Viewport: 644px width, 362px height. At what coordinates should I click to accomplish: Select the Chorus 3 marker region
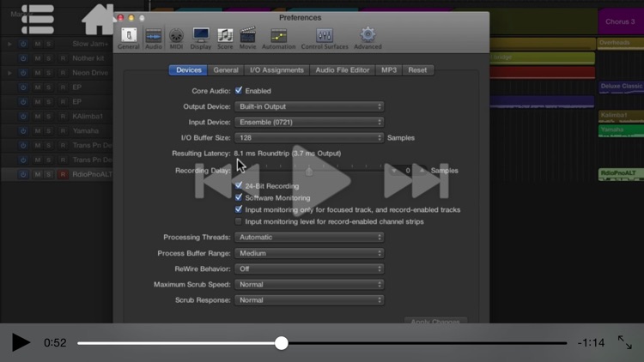[621, 21]
